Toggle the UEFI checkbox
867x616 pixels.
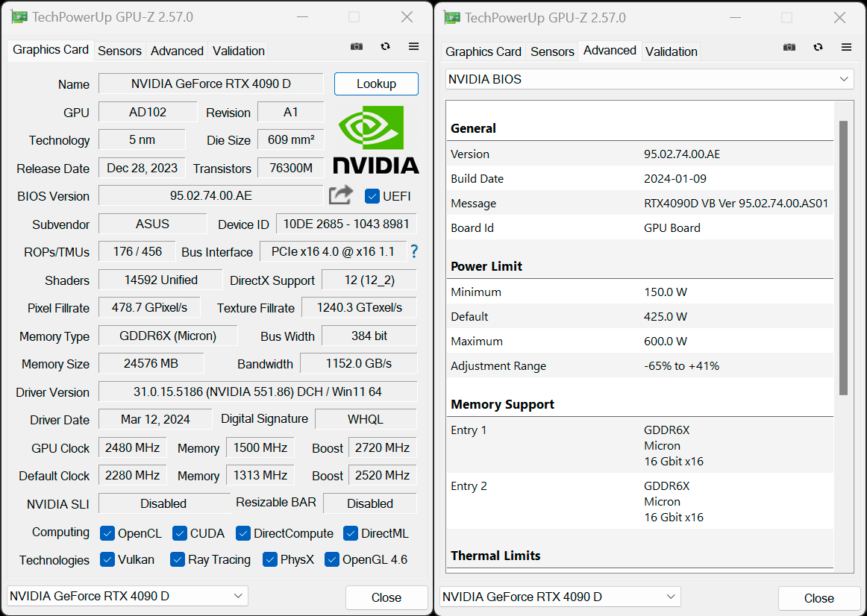(372, 196)
